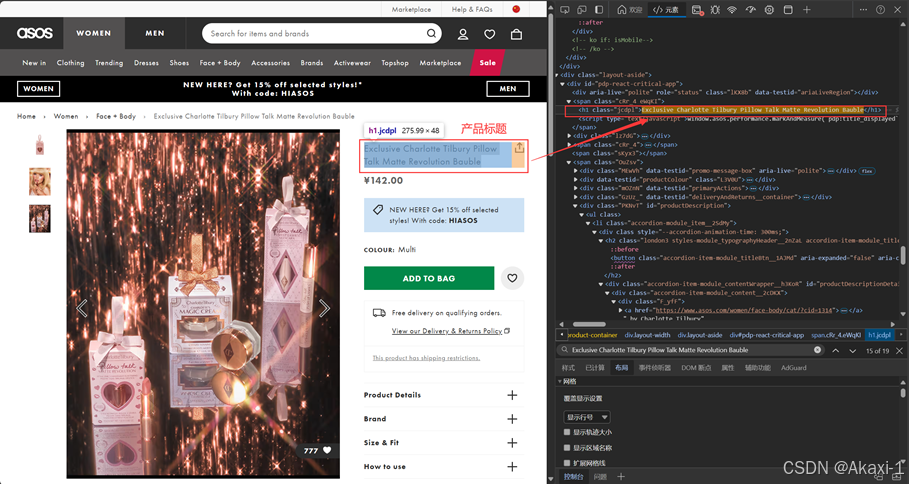The height and width of the screenshot is (484, 909).
Task: Click This product has shipping restrictions link
Action: coord(426,358)
